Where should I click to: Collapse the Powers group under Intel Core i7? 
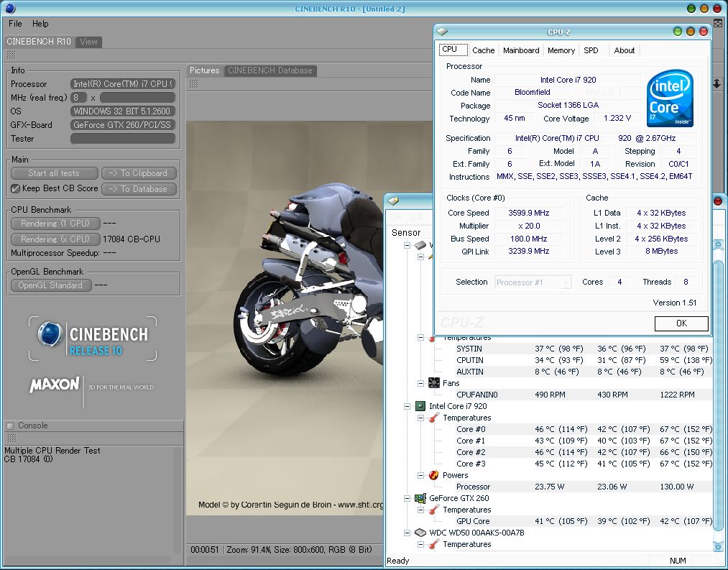click(x=421, y=475)
